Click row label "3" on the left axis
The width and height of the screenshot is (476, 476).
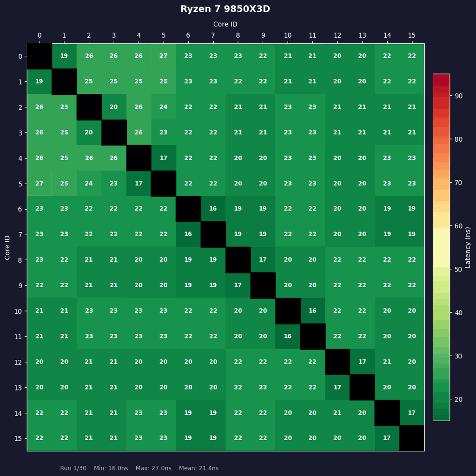20,133
